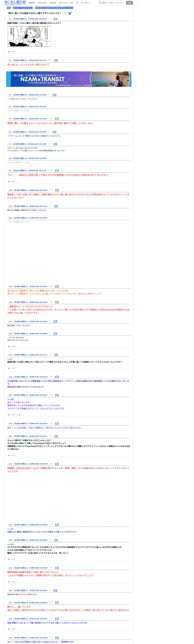Click the >>5 post number anchor
Image resolution: width=194 pixels, height=644 pixels.
10,119
